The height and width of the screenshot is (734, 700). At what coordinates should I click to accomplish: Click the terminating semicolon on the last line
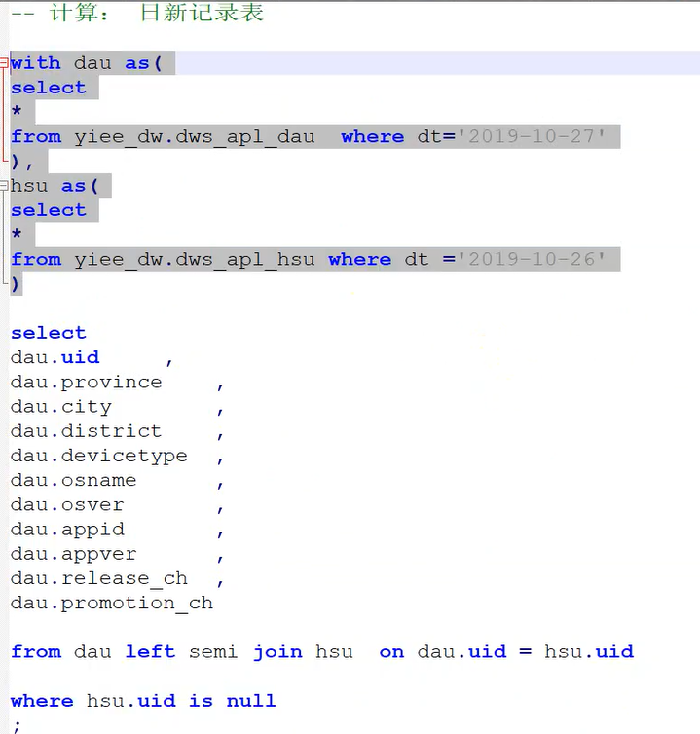(x=17, y=726)
